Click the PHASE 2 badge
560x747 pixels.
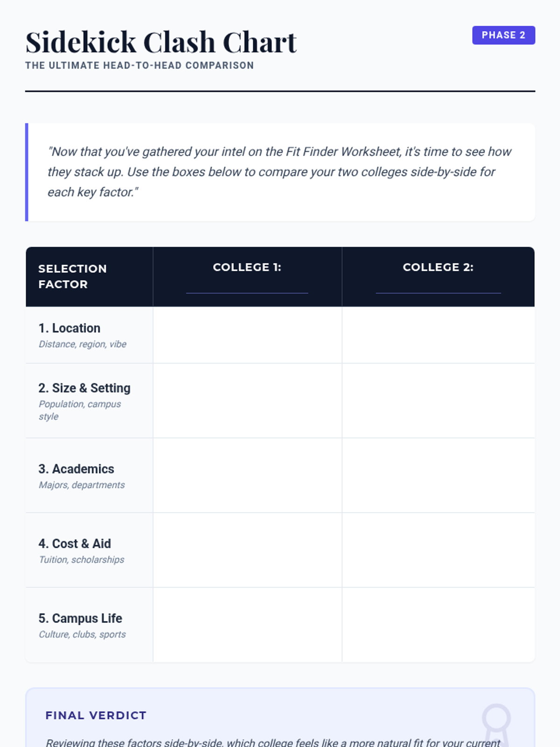pos(504,35)
